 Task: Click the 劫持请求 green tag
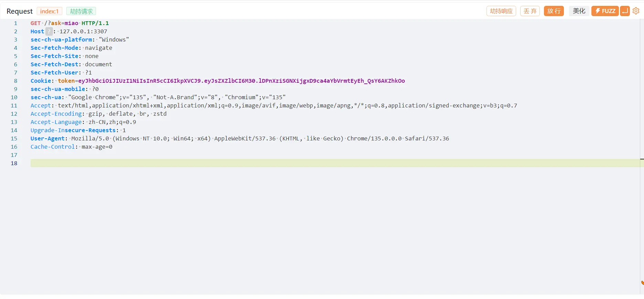tap(81, 11)
